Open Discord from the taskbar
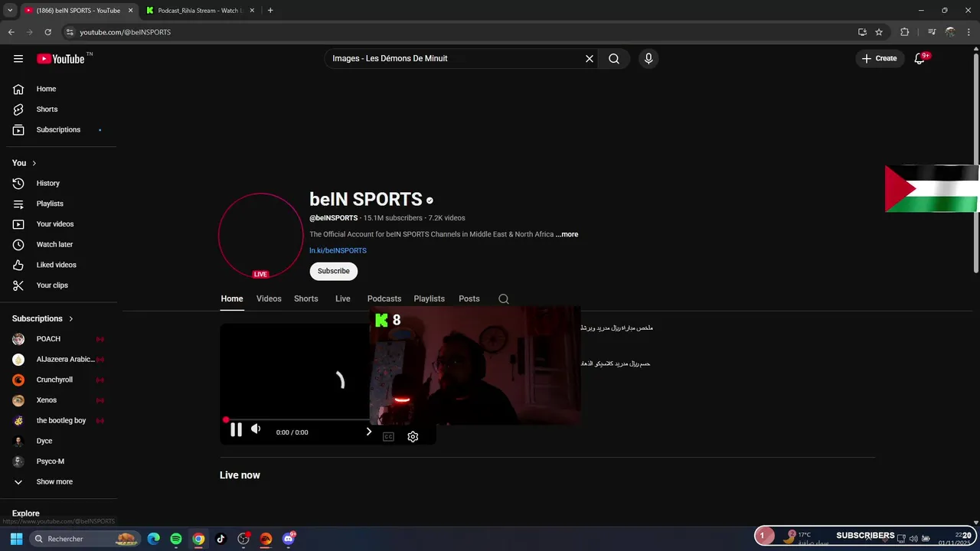The height and width of the screenshot is (551, 980). point(289,539)
